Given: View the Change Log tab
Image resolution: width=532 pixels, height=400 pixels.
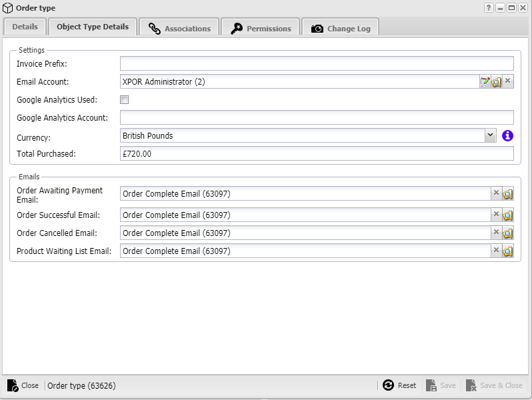Looking at the screenshot, I should point(341,29).
